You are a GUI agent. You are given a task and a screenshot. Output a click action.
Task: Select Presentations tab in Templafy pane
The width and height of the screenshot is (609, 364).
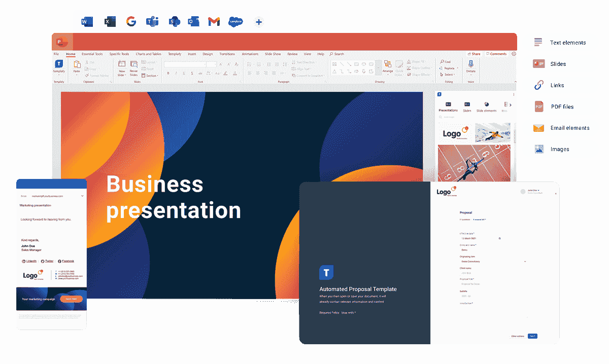click(448, 106)
